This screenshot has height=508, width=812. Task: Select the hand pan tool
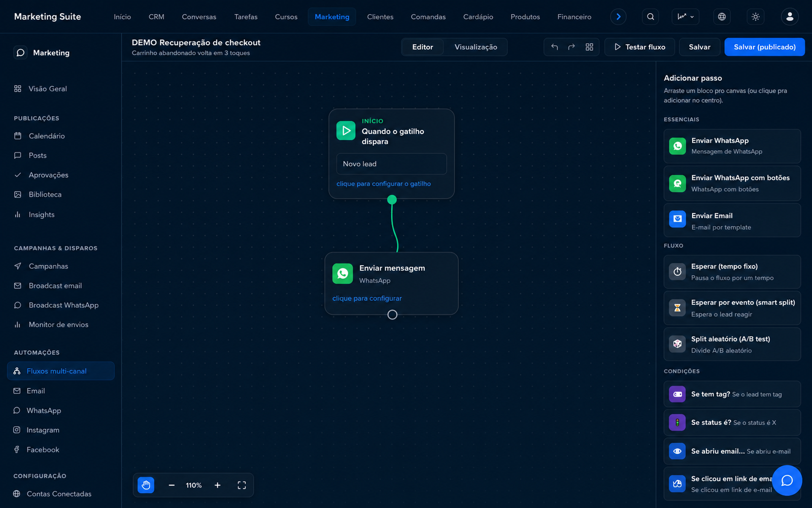146,485
